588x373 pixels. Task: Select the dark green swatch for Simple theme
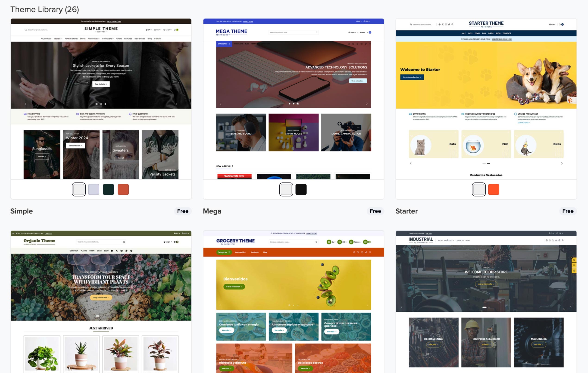108,189
